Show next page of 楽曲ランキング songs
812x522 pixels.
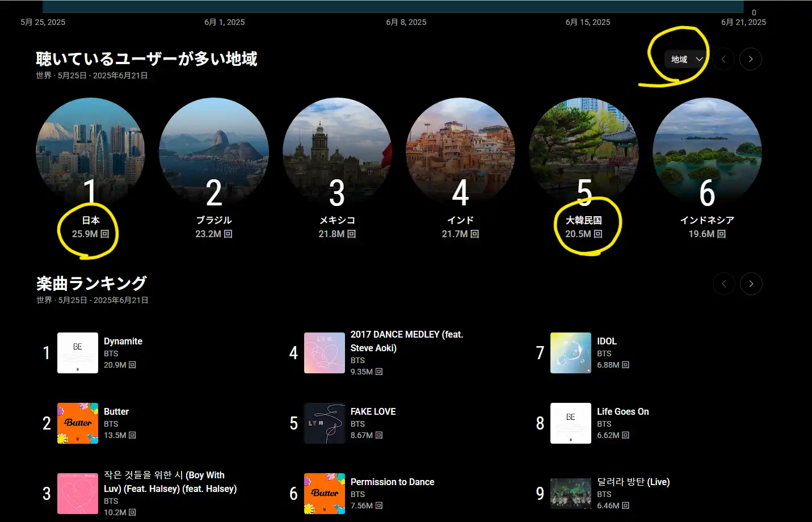pyautogui.click(x=751, y=284)
